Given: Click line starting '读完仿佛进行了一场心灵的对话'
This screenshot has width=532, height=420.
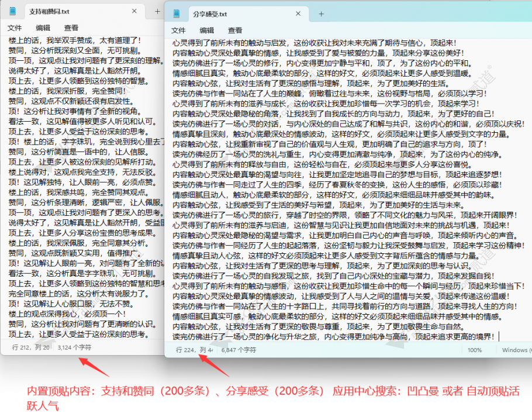Looking at the screenshot, I should pyautogui.click(x=349, y=124).
